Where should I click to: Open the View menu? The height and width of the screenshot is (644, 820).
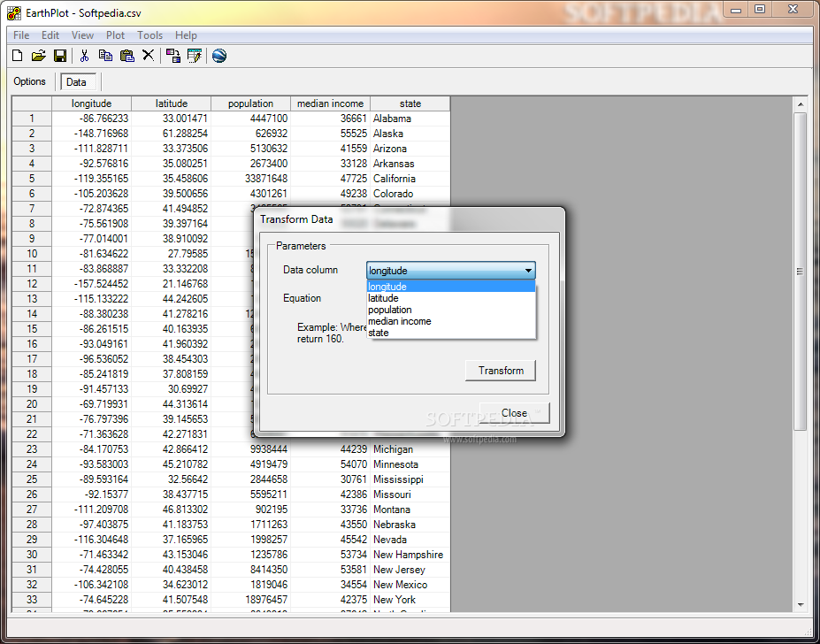point(82,35)
